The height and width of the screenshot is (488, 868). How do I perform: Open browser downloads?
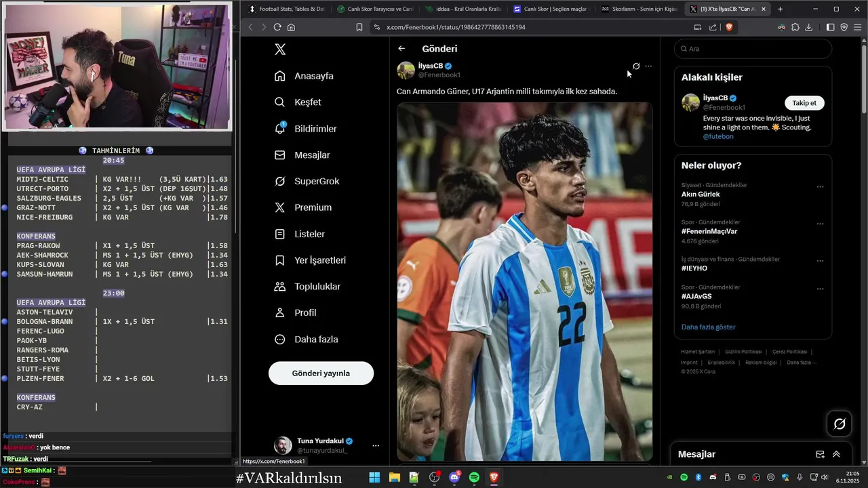coord(809,27)
